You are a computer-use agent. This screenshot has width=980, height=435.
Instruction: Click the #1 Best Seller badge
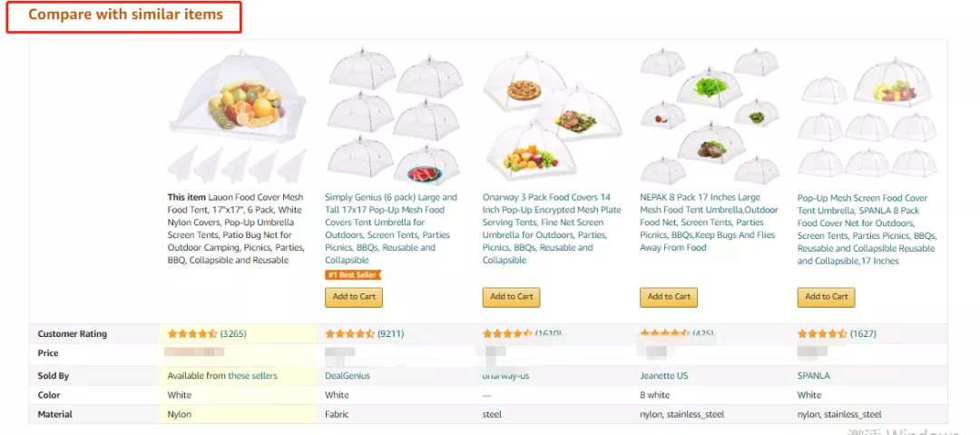pos(353,274)
